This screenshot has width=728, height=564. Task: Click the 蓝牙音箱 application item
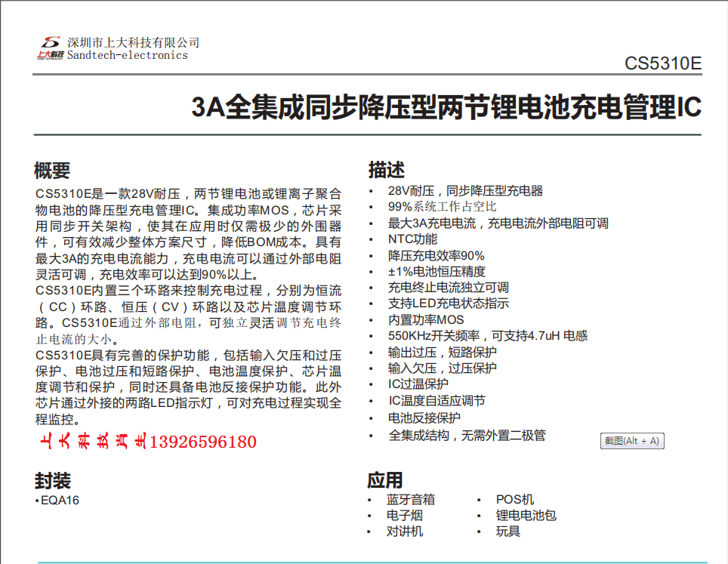click(x=411, y=500)
